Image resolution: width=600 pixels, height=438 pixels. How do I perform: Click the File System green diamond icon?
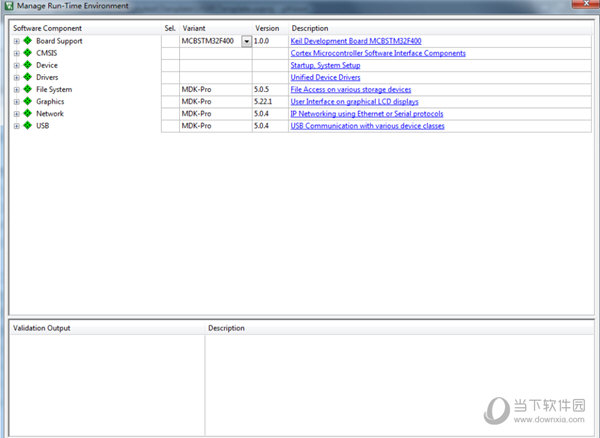(x=28, y=89)
